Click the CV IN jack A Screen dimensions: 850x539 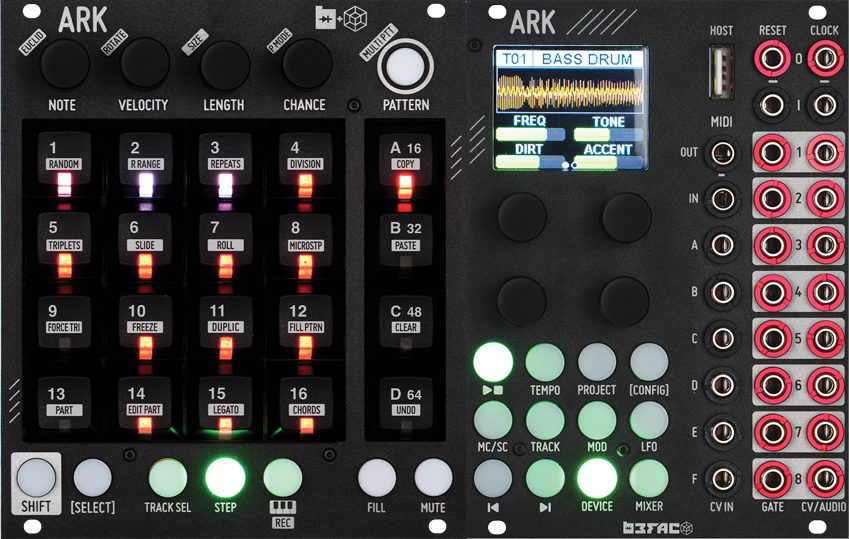pos(722,246)
